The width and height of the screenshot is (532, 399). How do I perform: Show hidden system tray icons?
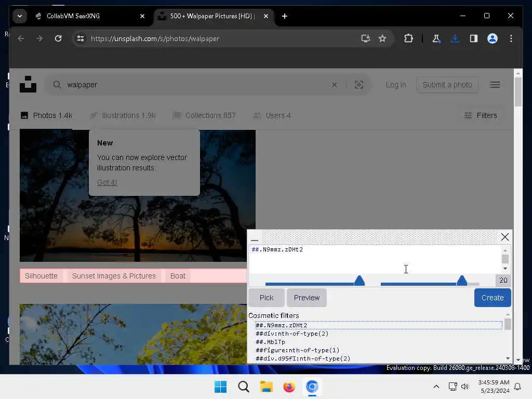pos(436,387)
